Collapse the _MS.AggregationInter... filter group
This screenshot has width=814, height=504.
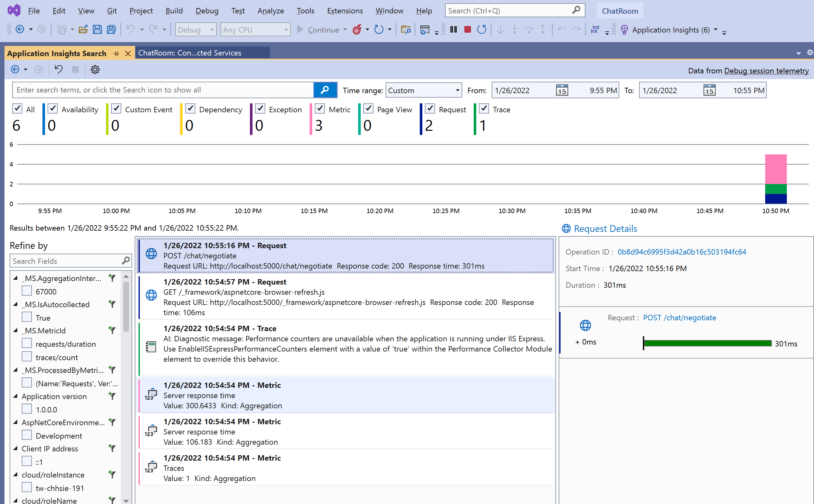[x=15, y=278]
